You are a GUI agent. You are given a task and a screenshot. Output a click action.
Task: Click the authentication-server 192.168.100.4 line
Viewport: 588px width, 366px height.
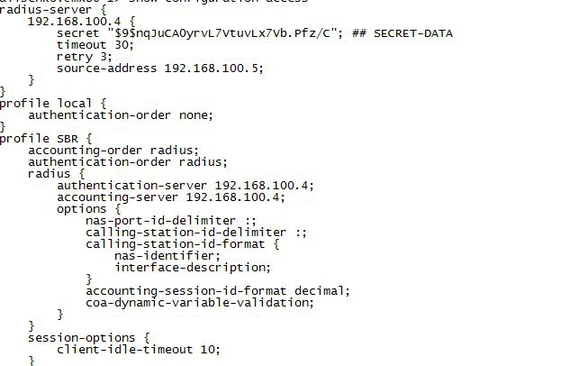click(x=185, y=186)
